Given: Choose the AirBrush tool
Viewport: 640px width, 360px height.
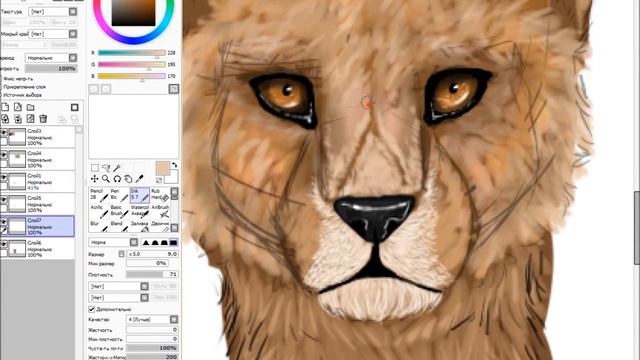Looking at the screenshot, I should [160, 211].
